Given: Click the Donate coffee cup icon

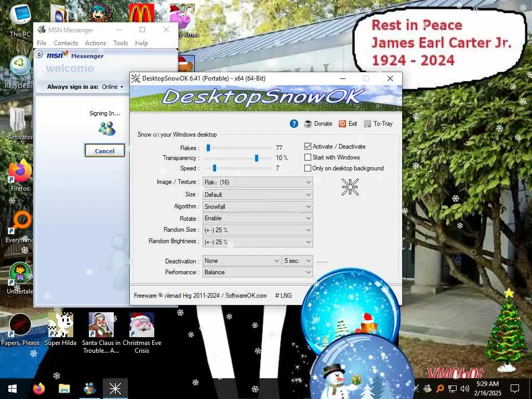Looking at the screenshot, I should click(308, 124).
